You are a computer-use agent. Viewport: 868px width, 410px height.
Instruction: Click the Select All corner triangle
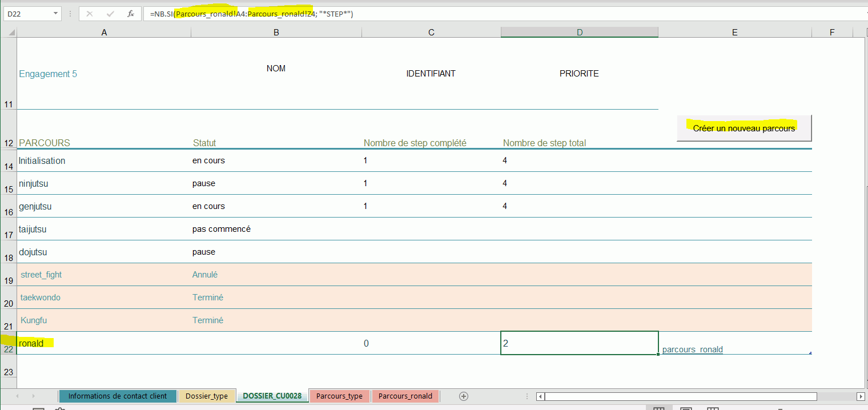9,33
